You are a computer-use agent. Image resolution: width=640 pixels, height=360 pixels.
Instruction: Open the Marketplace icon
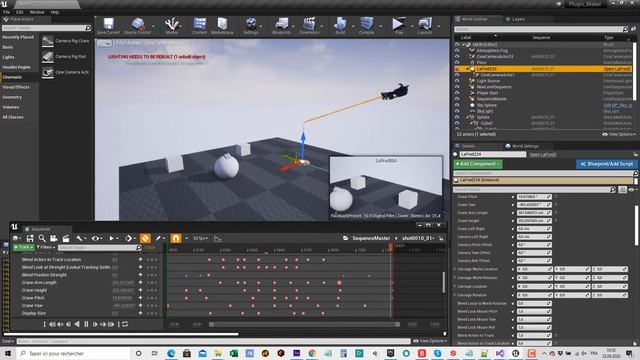click(x=222, y=26)
